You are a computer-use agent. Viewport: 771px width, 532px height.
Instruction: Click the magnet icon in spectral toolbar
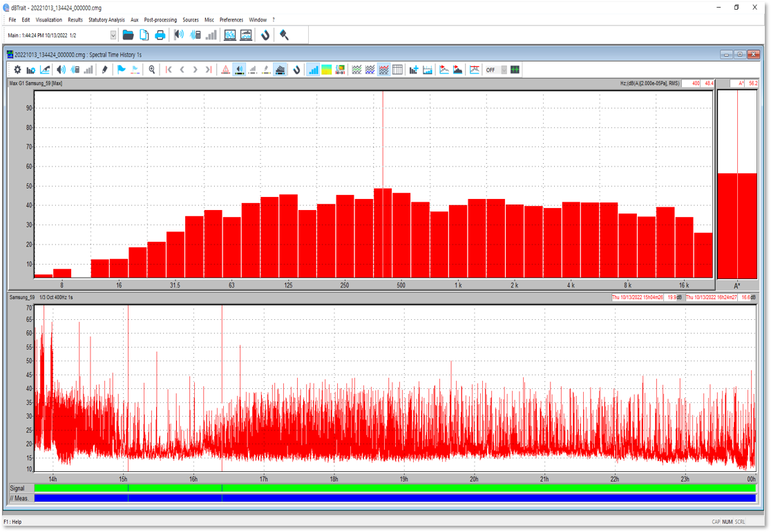coord(297,70)
